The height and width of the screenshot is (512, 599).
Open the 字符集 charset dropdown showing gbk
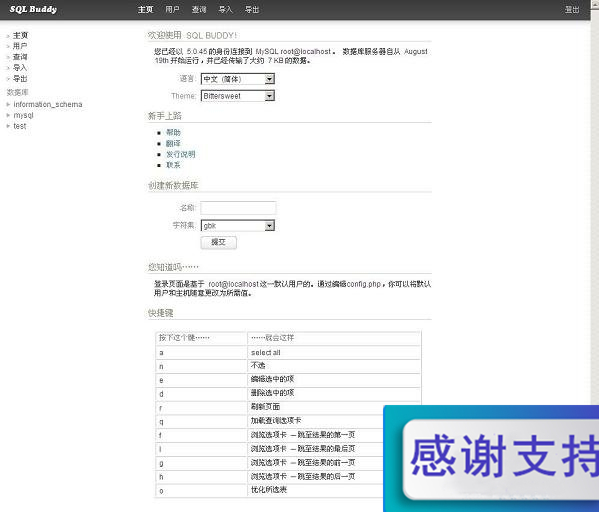point(238,225)
